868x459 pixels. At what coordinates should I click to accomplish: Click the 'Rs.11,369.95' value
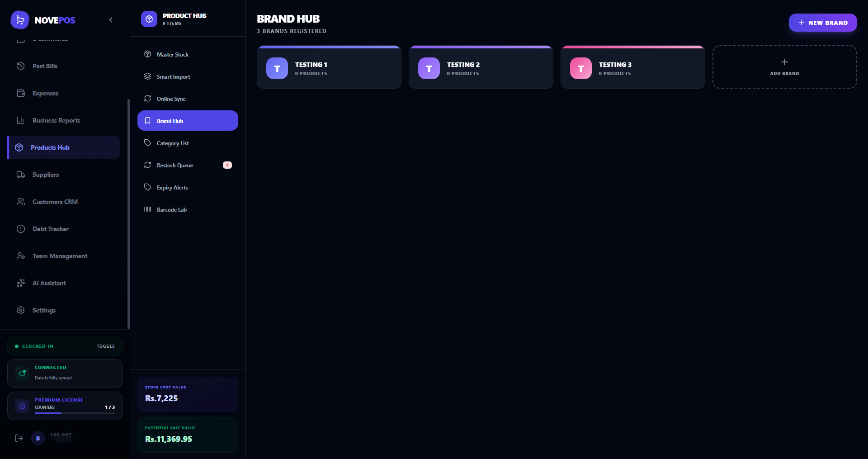pos(169,439)
